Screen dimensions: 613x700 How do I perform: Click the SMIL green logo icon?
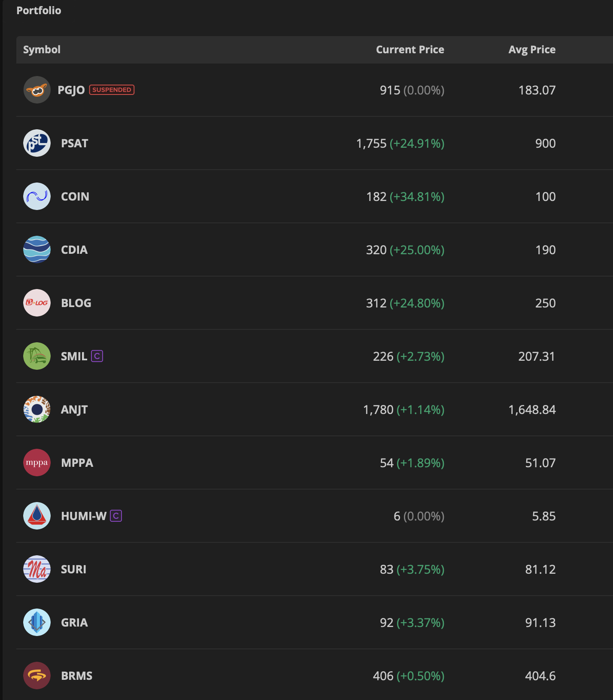point(37,356)
